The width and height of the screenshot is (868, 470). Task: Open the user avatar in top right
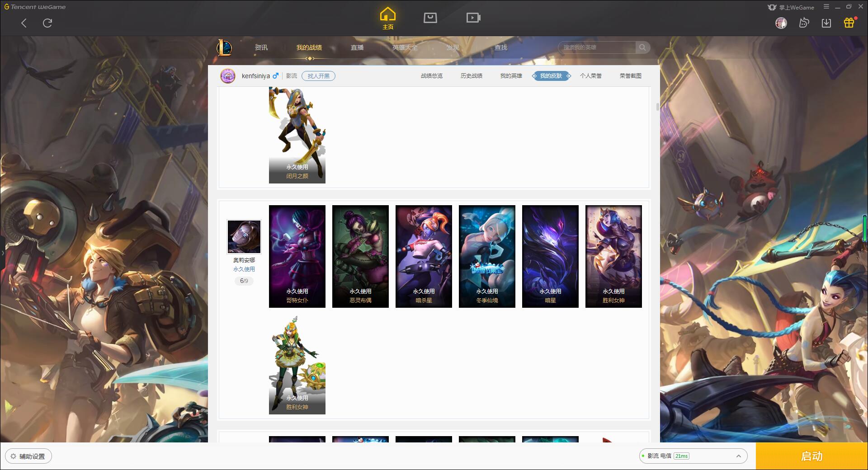(781, 23)
